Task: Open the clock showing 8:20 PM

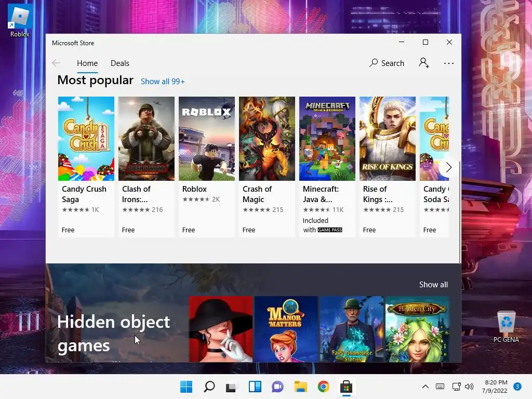Action: click(x=495, y=387)
